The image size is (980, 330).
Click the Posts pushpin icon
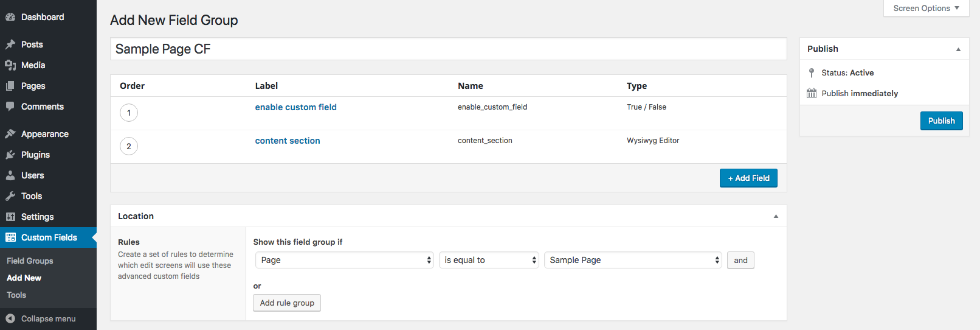click(10, 44)
